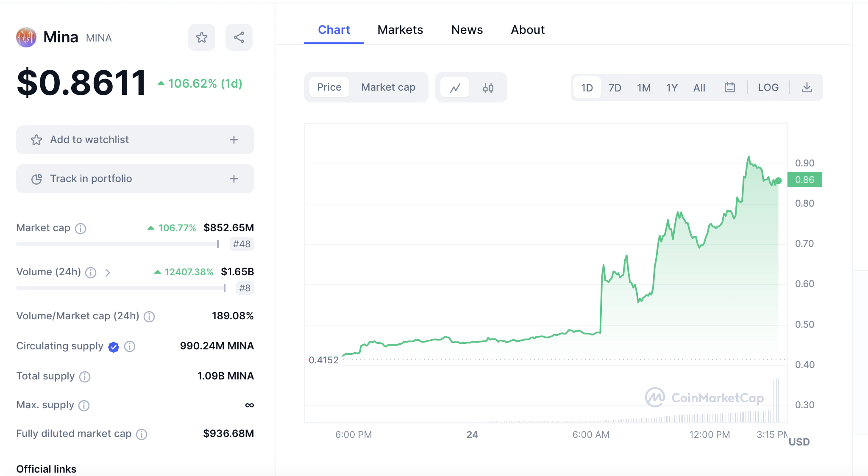Expand Add to watlist plus sign
The width and height of the screenshot is (868, 476).
[x=234, y=140]
